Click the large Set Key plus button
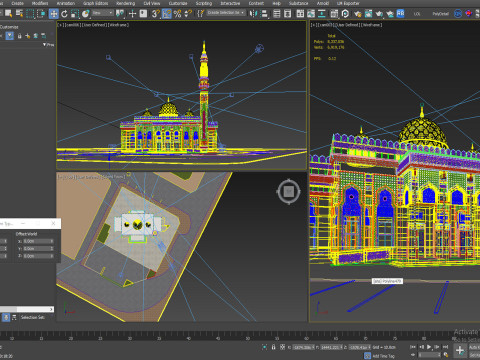Screen dimensions: 480x360 pyautogui.click(x=460, y=350)
